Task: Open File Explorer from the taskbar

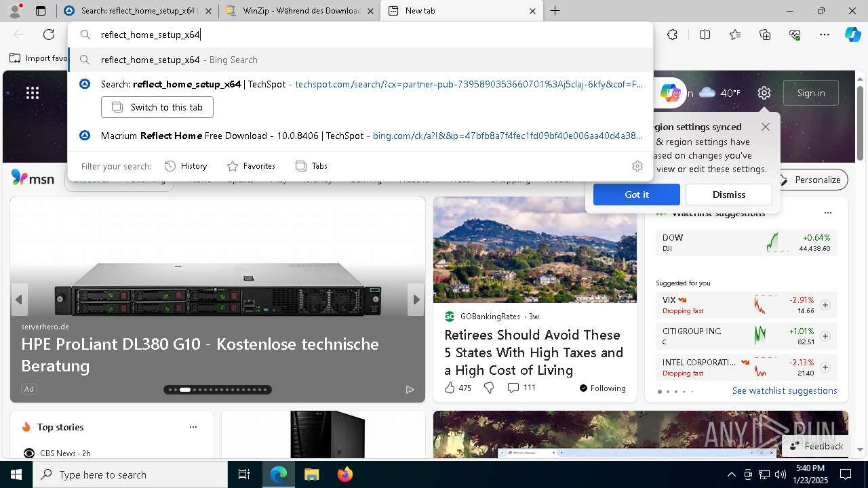Action: point(311,474)
